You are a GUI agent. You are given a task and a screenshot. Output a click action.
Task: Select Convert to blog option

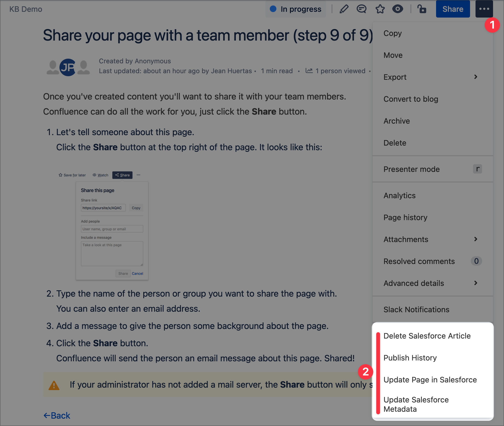click(x=411, y=99)
